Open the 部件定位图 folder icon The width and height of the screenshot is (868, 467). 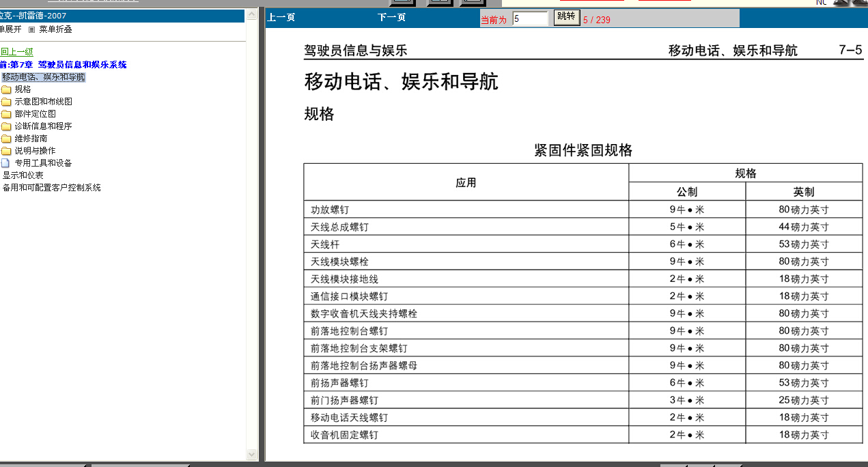(6, 114)
